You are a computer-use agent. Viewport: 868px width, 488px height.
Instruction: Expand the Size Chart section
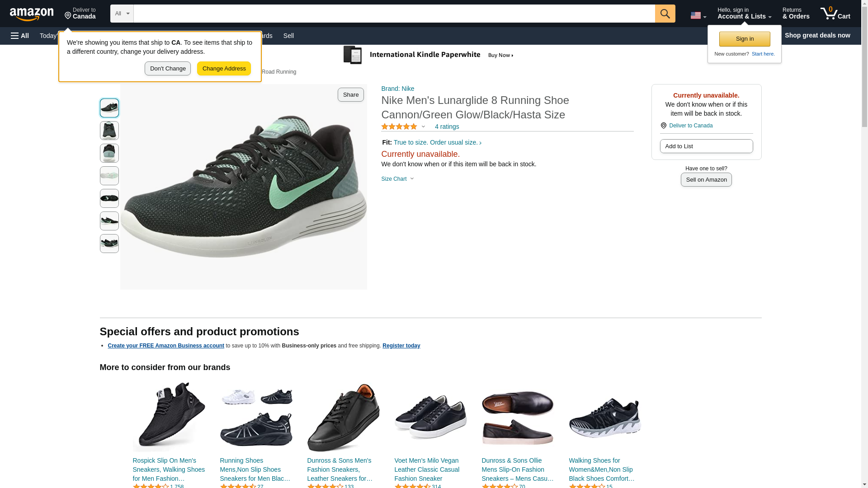397,179
